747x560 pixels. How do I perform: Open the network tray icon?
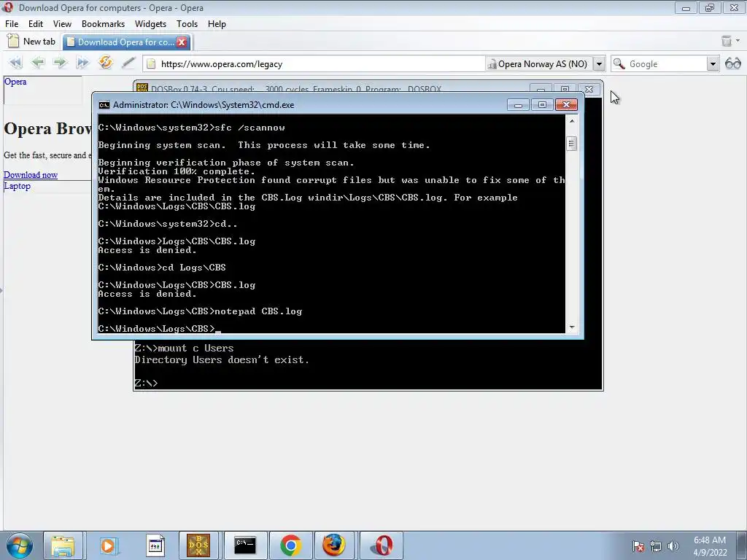click(x=656, y=546)
